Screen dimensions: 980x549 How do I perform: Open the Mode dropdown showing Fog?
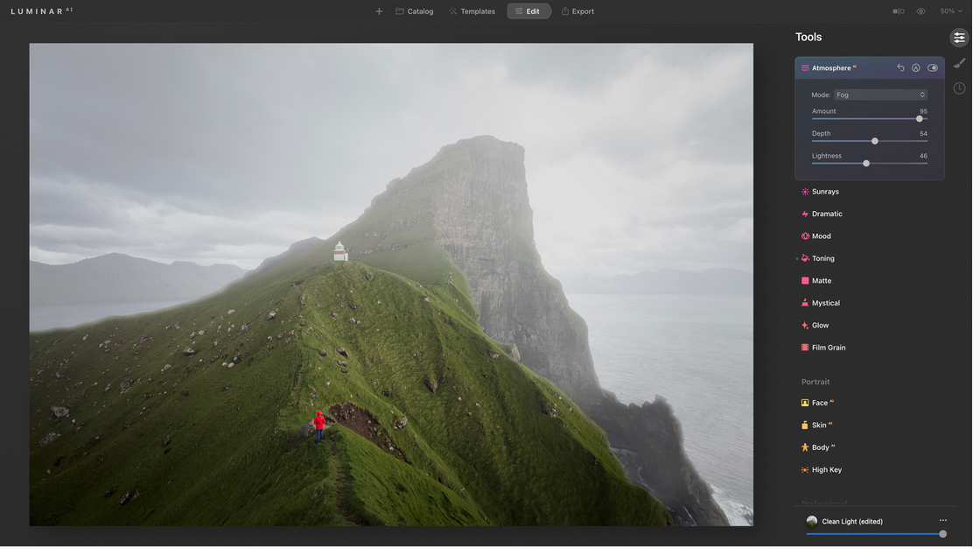tap(880, 95)
